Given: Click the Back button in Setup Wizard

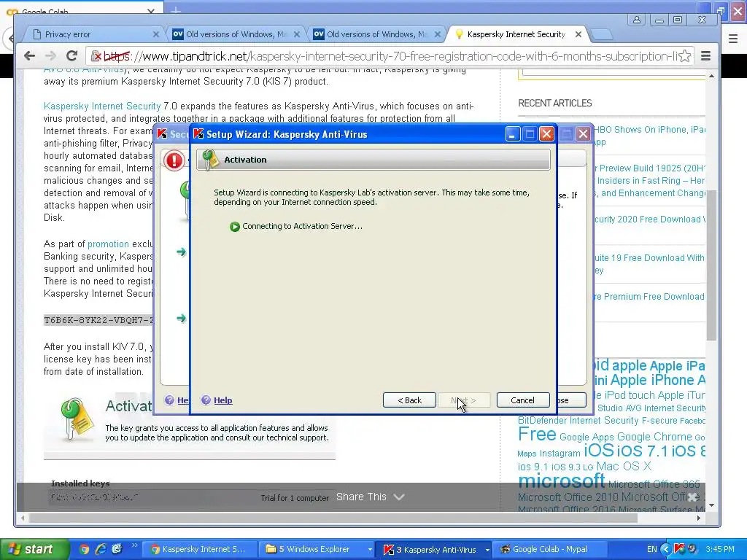Looking at the screenshot, I should [410, 400].
